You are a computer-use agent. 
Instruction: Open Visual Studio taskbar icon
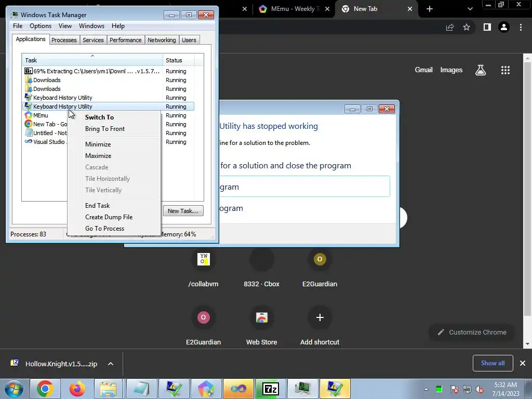click(238, 389)
